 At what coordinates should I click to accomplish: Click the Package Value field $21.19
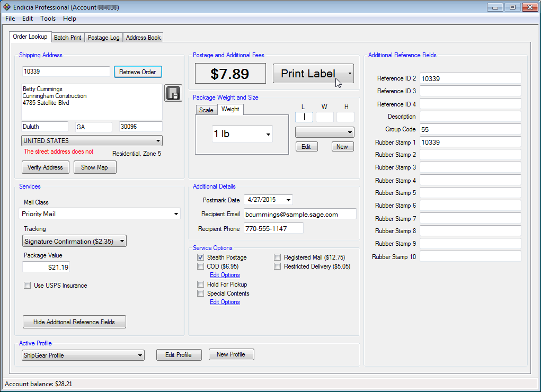[46, 267]
